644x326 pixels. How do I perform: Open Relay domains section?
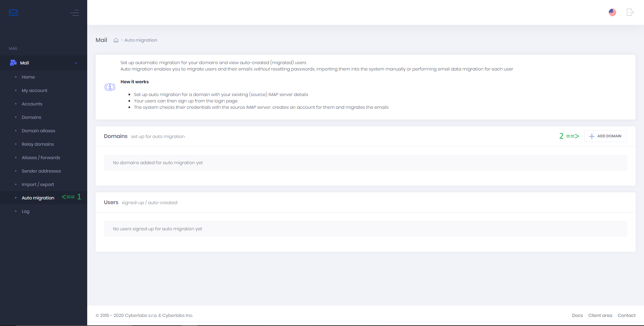[38, 144]
